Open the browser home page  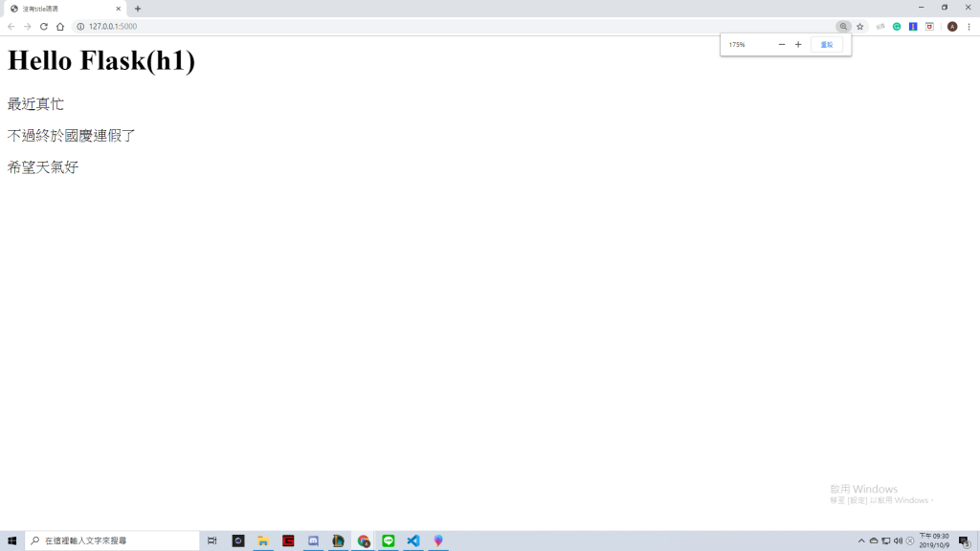[x=60, y=26]
